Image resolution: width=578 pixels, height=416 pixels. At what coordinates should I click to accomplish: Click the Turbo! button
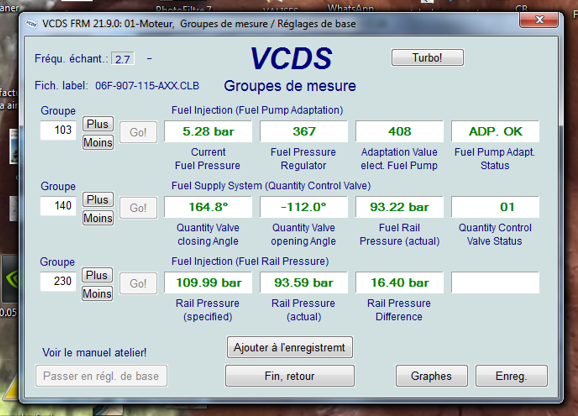(427, 58)
